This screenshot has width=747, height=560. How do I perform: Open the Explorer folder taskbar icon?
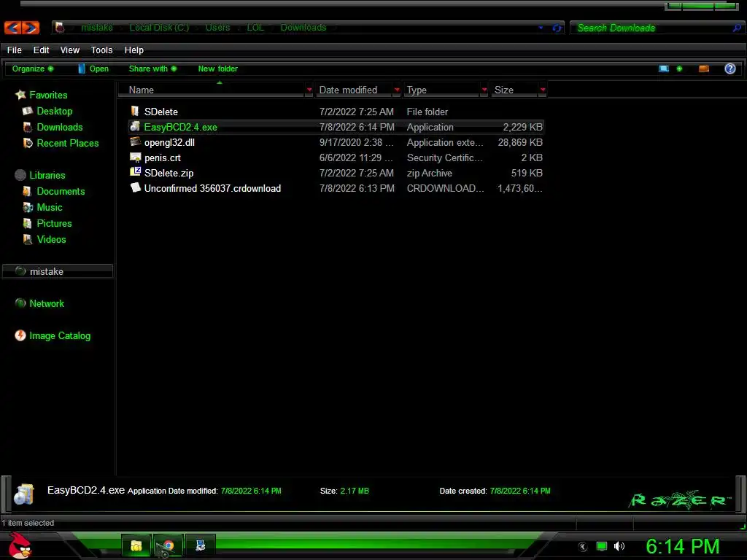coord(136,545)
